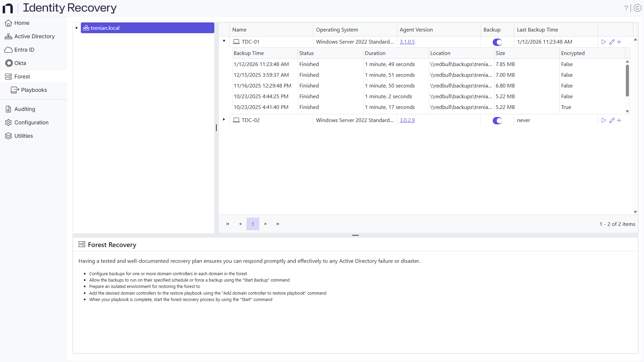This screenshot has width=644, height=362.
Task: Edit backup settings for TDC-02 with pencil icon
Action: 612,120
